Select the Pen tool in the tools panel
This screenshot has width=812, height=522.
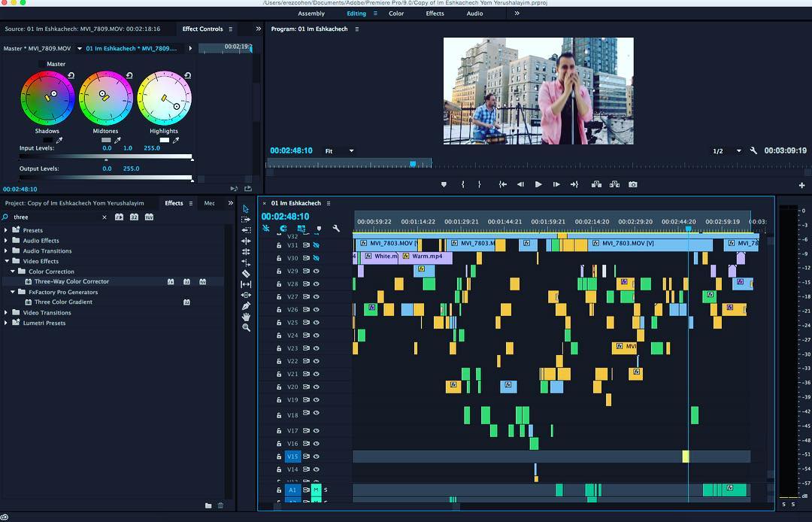(x=246, y=306)
